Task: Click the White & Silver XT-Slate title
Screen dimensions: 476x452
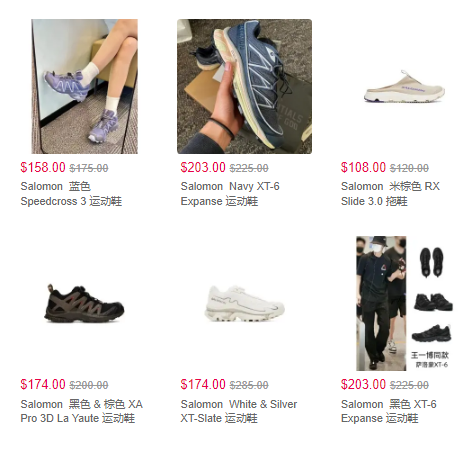Action: pos(239,411)
